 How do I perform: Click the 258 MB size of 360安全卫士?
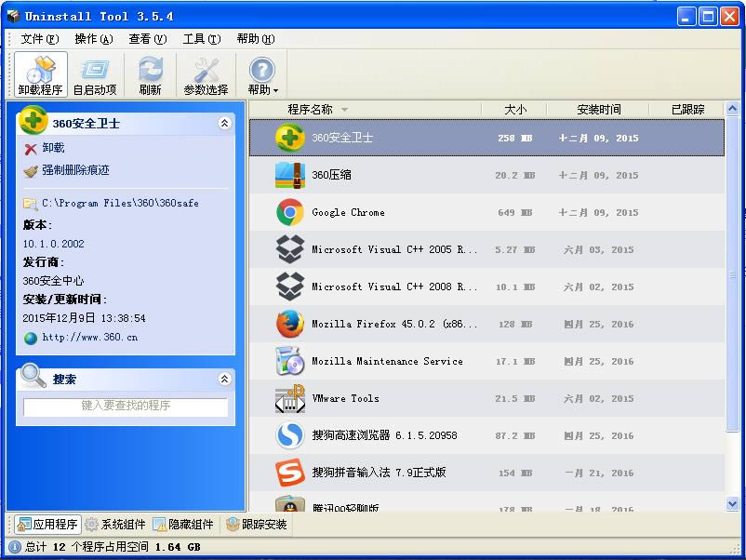tap(515, 138)
